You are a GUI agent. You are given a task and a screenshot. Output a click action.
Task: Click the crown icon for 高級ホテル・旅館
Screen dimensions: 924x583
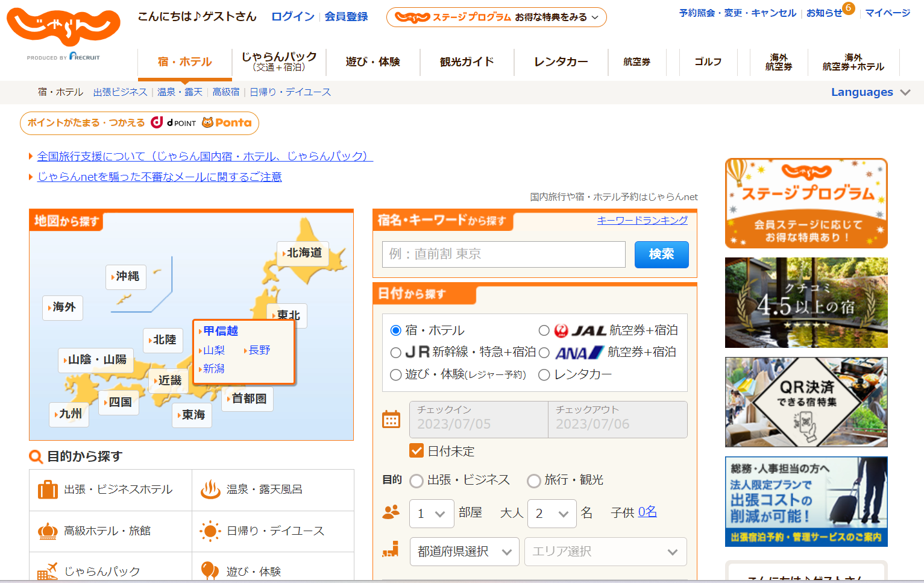coord(48,531)
